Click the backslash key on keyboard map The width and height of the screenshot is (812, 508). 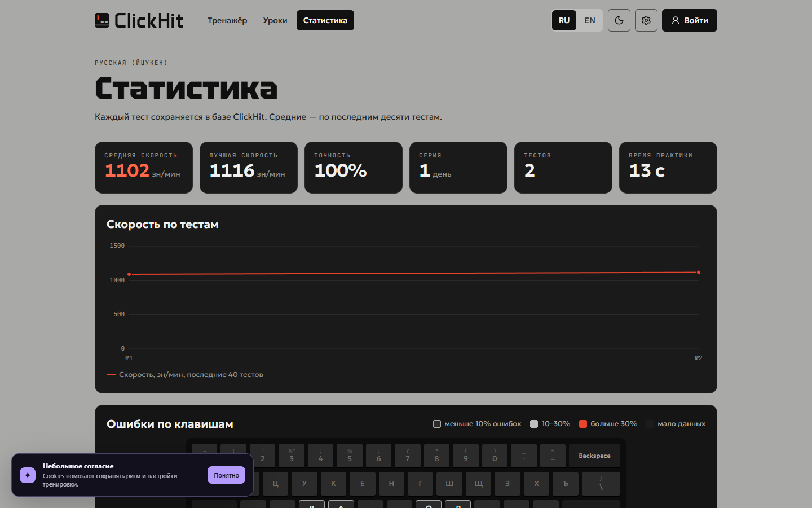(601, 484)
